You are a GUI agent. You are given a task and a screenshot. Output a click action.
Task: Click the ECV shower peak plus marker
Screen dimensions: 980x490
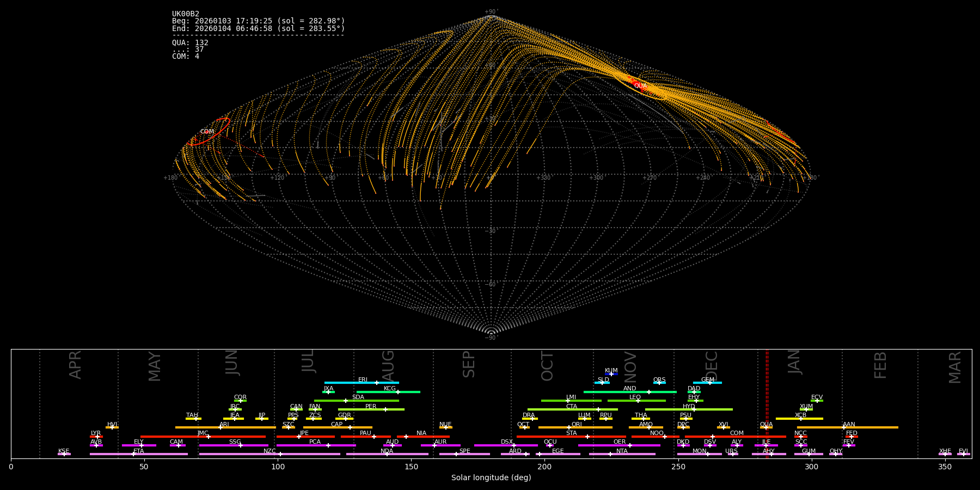817,401
